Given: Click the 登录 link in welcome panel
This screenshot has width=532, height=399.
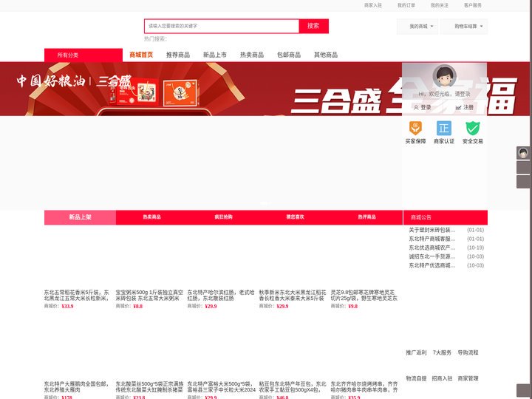Looking at the screenshot, I should (x=426, y=108).
